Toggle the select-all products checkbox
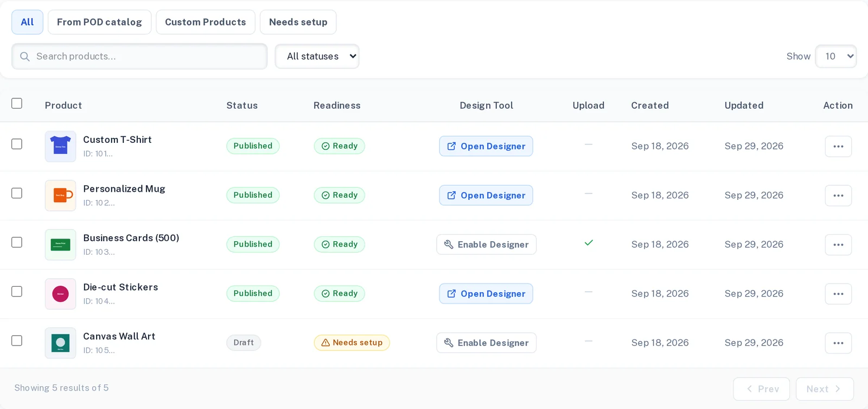This screenshot has height=409, width=868. coord(17,103)
